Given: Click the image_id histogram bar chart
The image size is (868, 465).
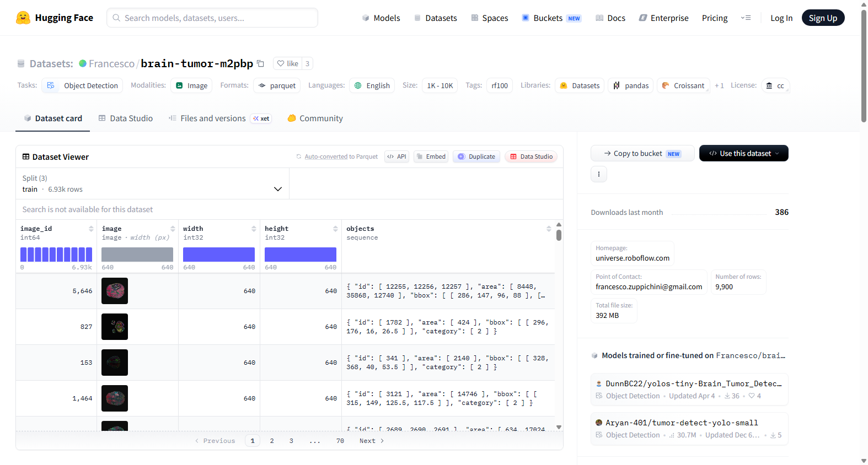Looking at the screenshot, I should [56, 255].
